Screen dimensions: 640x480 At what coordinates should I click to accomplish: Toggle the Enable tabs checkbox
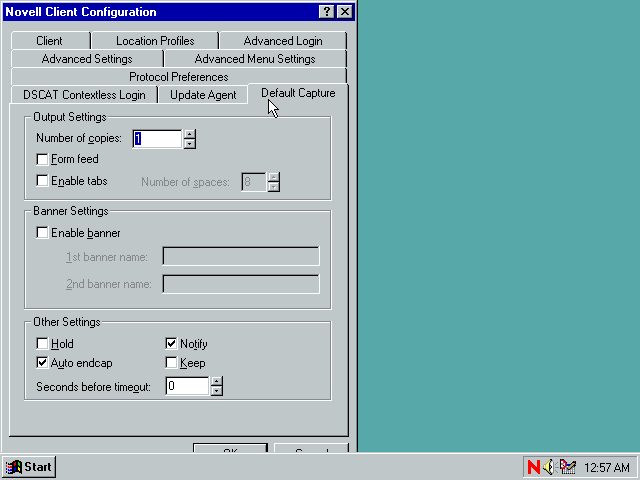tap(42, 181)
